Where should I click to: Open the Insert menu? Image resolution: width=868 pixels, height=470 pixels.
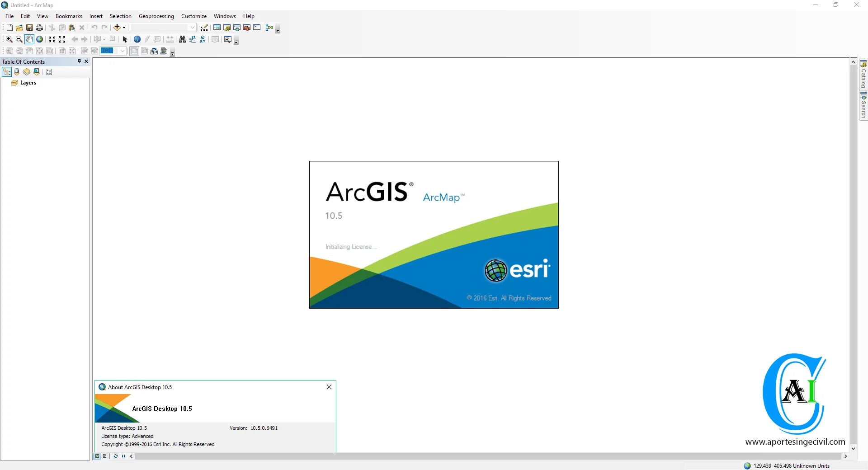pos(96,16)
